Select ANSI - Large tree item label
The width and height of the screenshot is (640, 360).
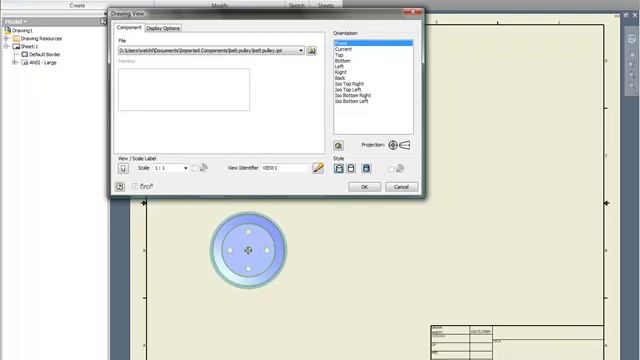(x=43, y=62)
